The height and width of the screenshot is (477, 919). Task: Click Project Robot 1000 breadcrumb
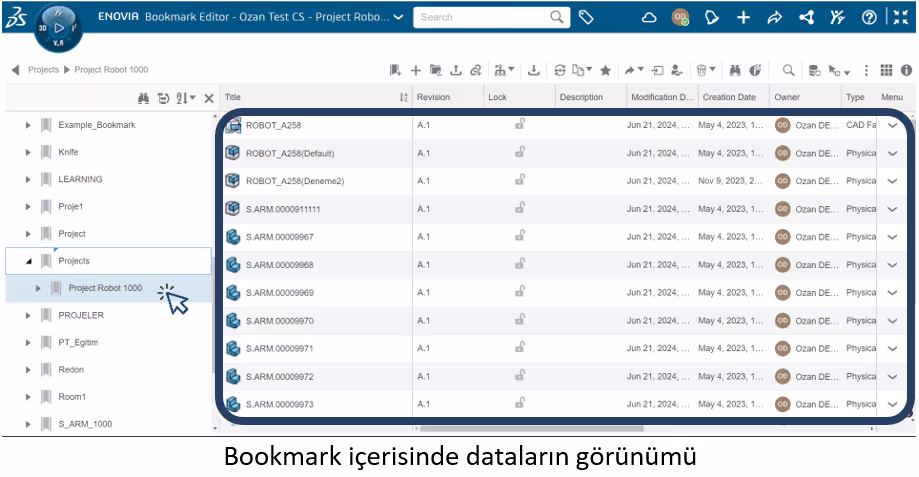(111, 70)
